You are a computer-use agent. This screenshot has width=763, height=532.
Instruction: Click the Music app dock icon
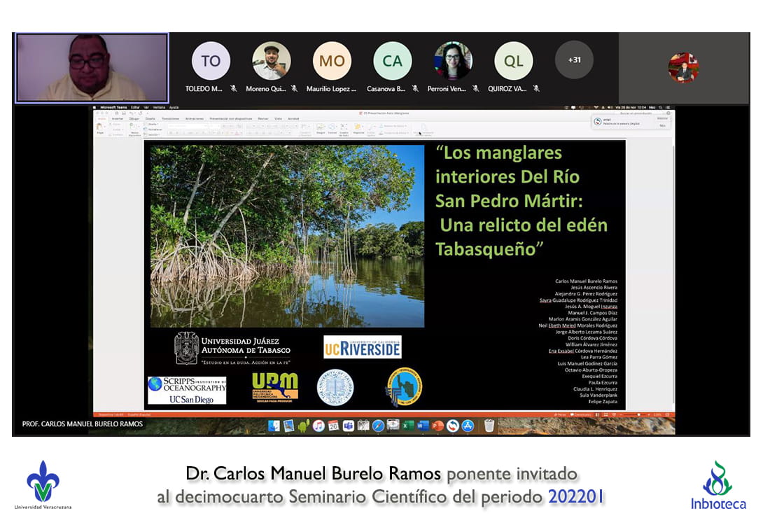point(318,426)
